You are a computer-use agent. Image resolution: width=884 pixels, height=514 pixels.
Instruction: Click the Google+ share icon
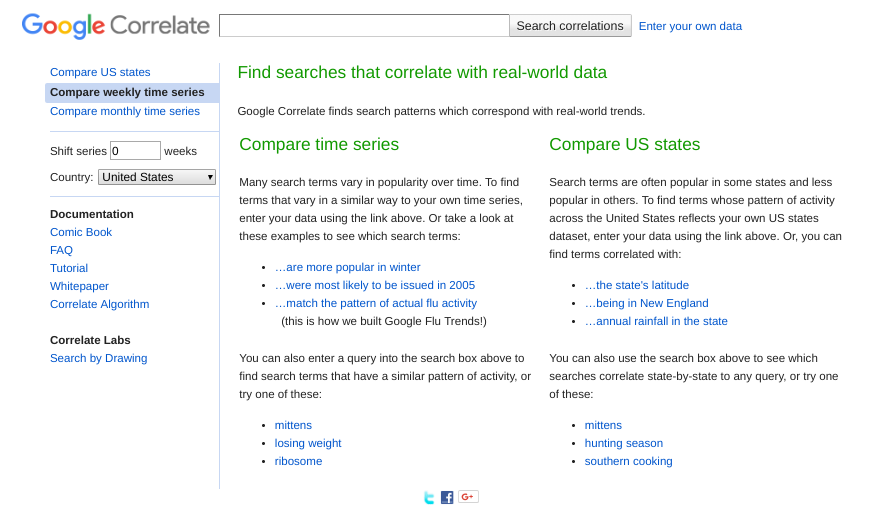(468, 497)
